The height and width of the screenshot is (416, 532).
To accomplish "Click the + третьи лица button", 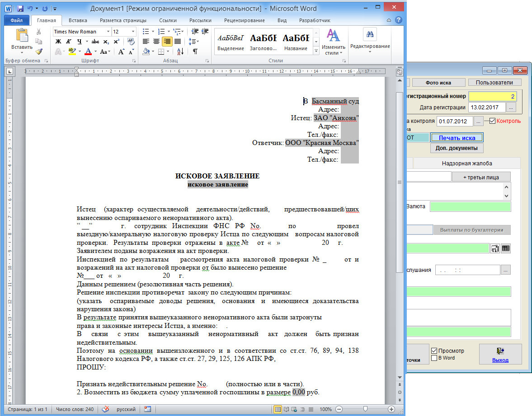I will pyautogui.click(x=481, y=177).
